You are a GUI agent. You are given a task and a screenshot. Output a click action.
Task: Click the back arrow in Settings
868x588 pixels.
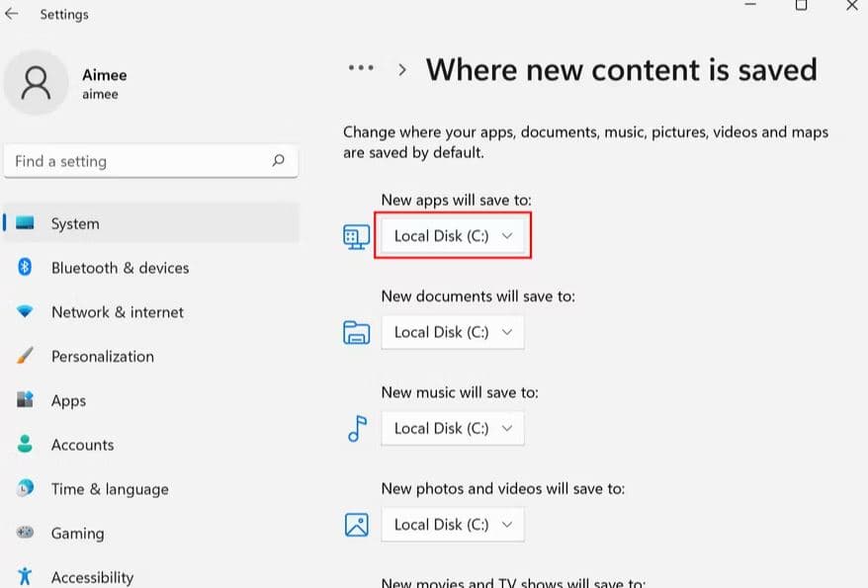[12, 15]
